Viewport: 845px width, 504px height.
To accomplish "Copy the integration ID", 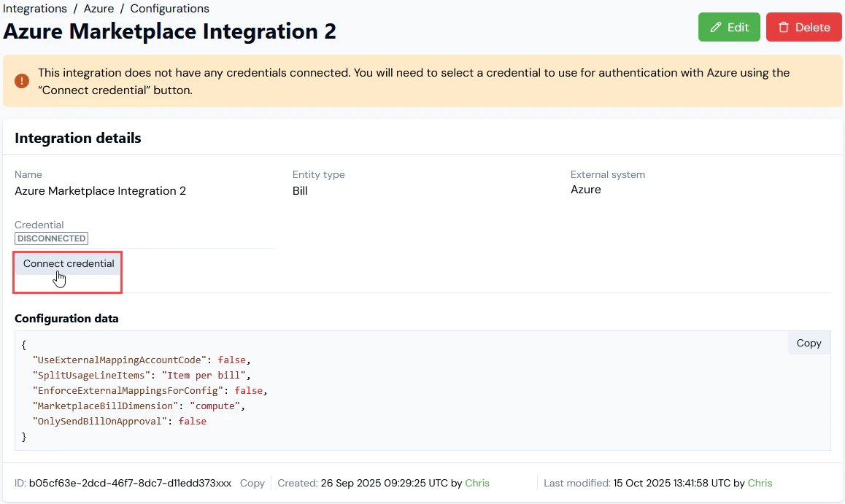I will 252,483.
